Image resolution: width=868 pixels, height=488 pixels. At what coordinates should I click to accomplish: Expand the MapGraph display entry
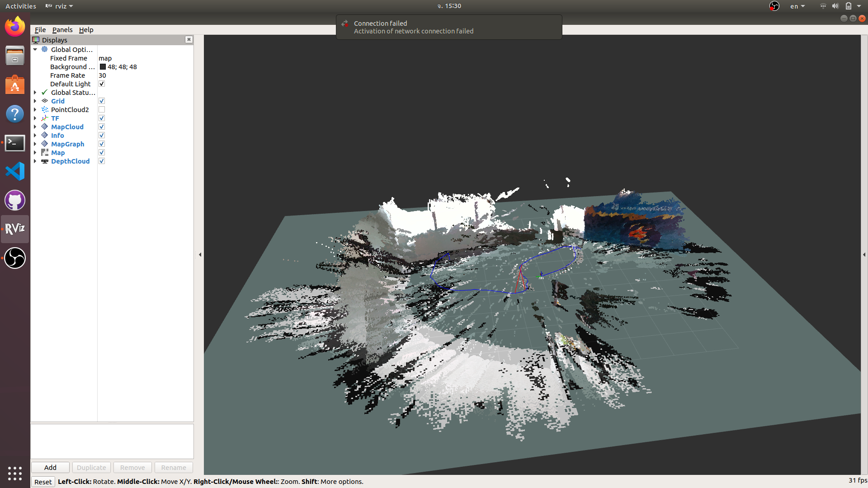pyautogui.click(x=35, y=144)
